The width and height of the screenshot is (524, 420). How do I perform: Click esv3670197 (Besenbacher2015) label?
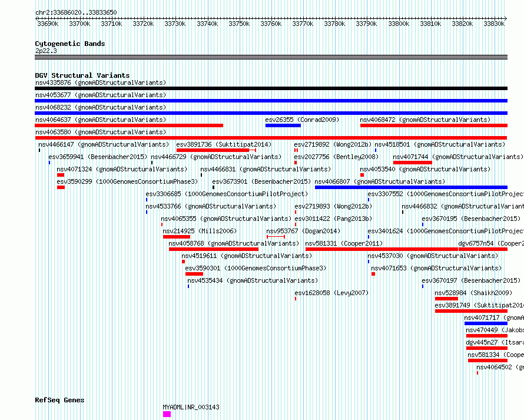[x=471, y=280]
